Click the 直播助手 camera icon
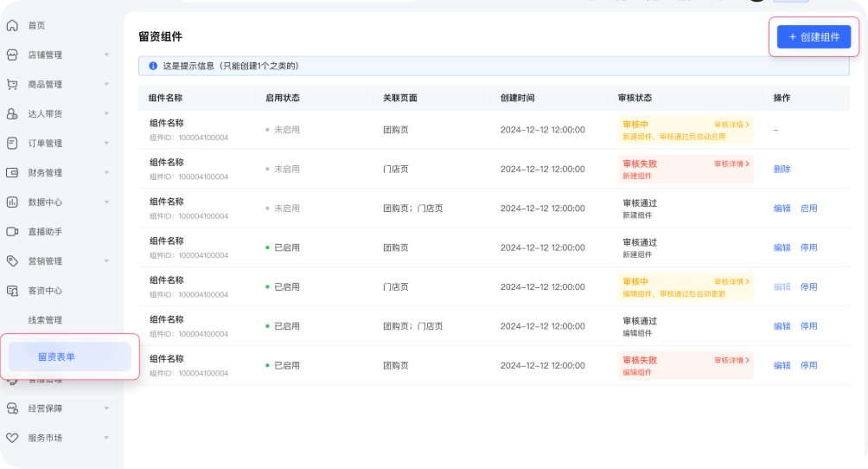Image resolution: width=868 pixels, height=469 pixels. point(12,231)
